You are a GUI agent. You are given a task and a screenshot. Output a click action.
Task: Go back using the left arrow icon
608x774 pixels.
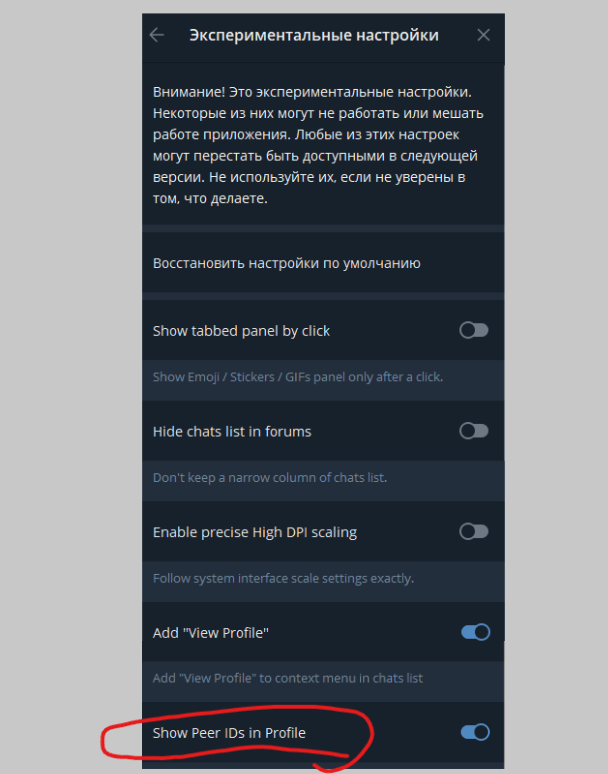156,35
